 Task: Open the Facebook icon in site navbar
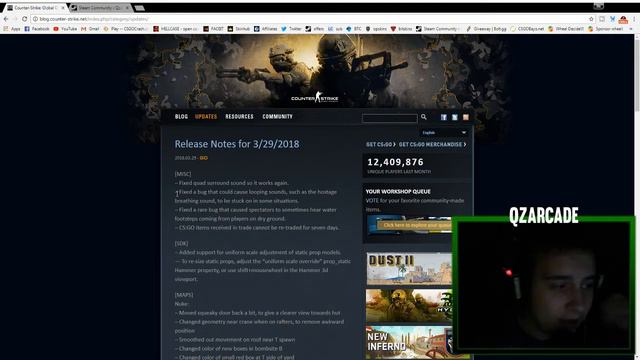tap(444, 117)
